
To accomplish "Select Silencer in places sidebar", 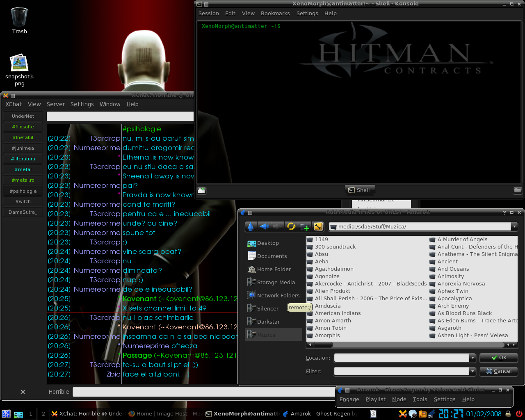I will click(274, 309).
